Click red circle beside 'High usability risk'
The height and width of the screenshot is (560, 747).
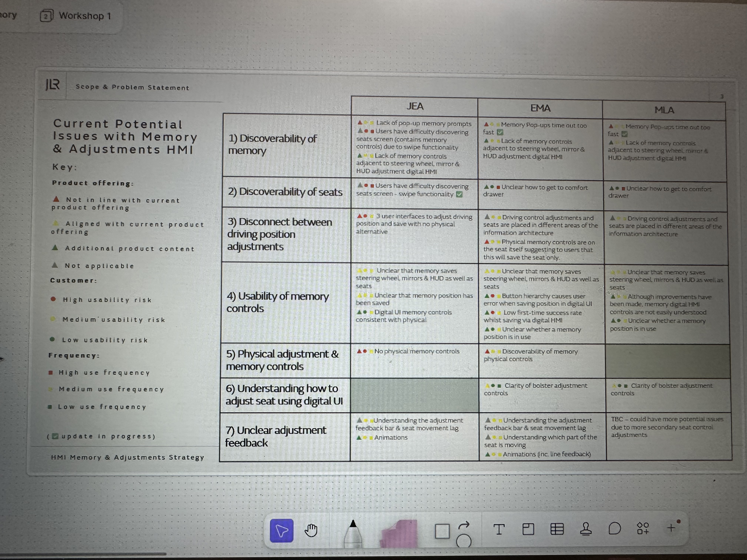point(53,299)
